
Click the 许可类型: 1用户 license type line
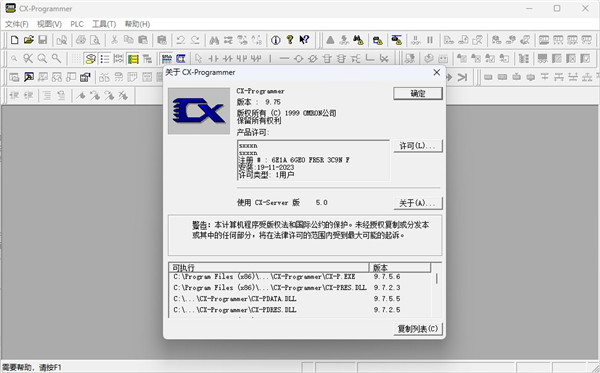266,175
